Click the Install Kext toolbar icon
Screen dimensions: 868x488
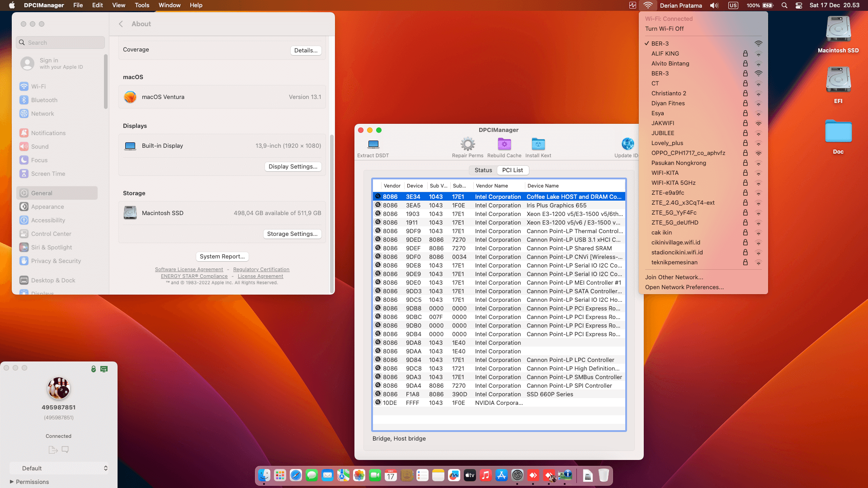coord(538,145)
